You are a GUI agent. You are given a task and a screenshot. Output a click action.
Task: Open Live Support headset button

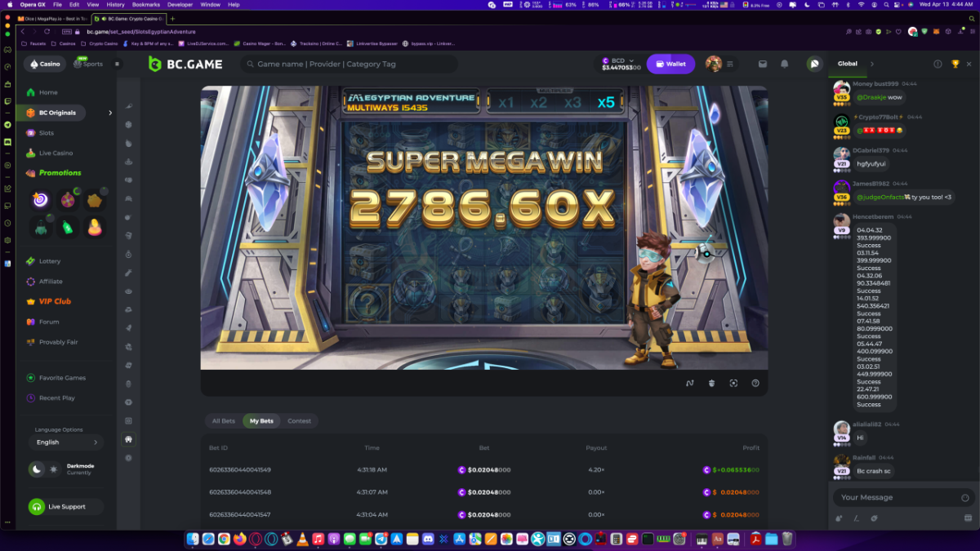65,507
